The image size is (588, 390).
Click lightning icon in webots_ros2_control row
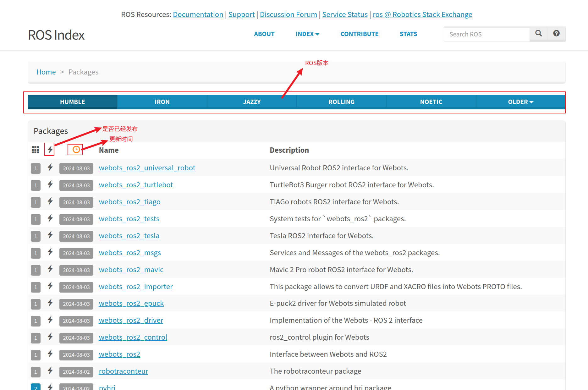[x=50, y=337]
